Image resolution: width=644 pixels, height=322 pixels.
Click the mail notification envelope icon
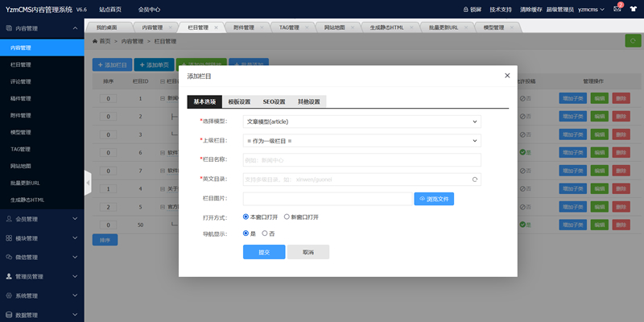(x=617, y=10)
